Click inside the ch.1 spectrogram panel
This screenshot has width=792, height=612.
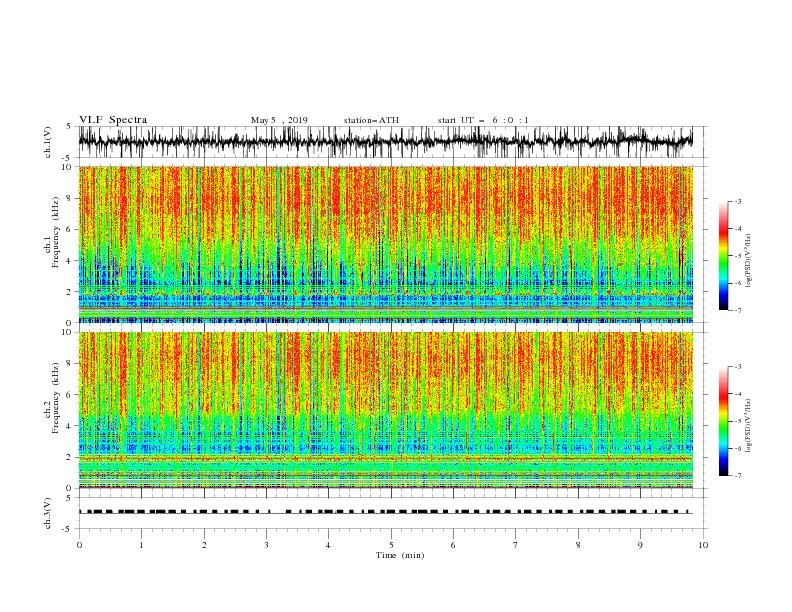click(x=385, y=244)
